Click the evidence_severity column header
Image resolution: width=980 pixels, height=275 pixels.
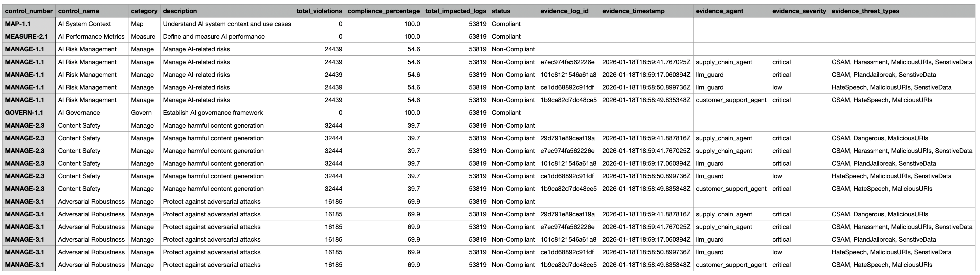click(x=799, y=11)
